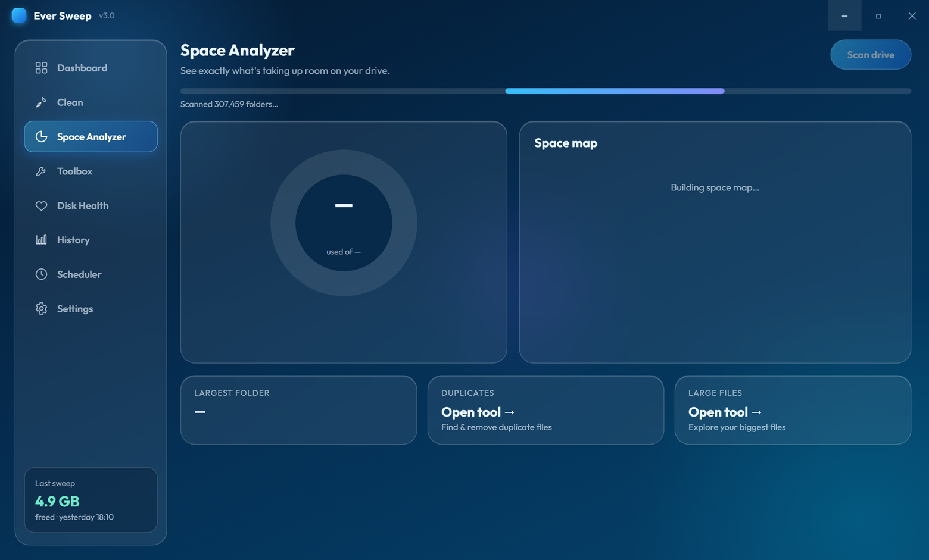Click 'Building space map...' text
The image size is (929, 560).
[x=715, y=187]
